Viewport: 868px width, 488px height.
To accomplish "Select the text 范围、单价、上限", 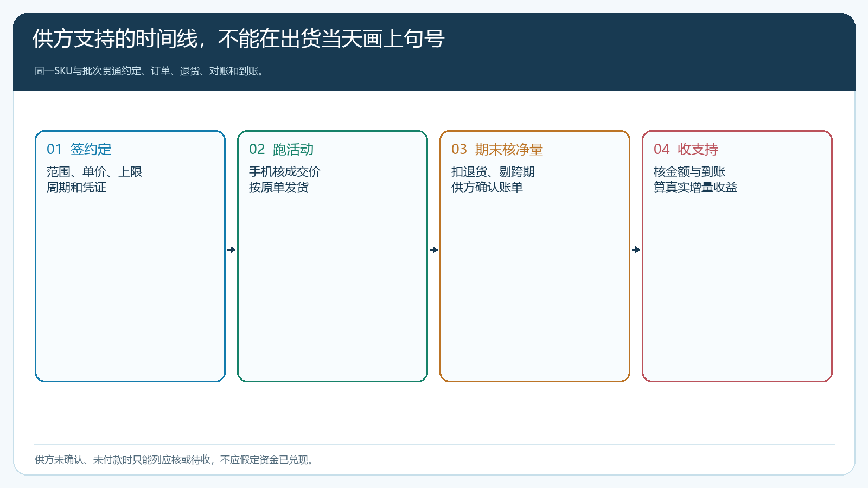I will pos(94,172).
